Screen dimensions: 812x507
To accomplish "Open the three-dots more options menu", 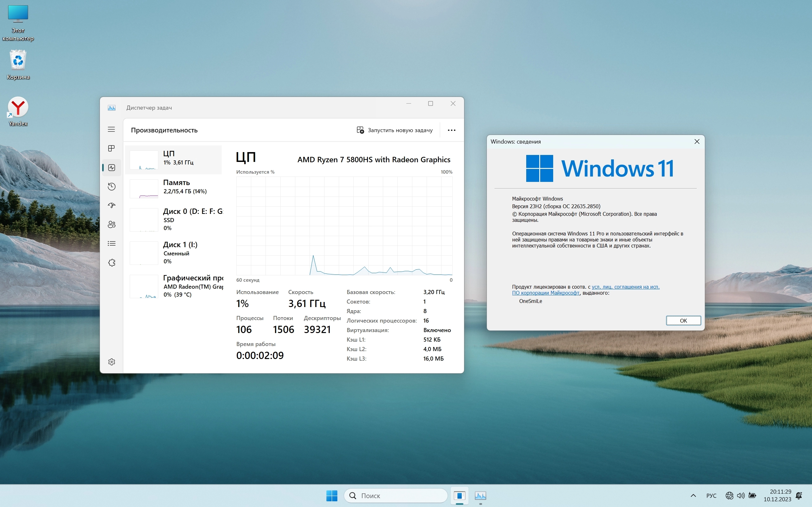I will [451, 130].
